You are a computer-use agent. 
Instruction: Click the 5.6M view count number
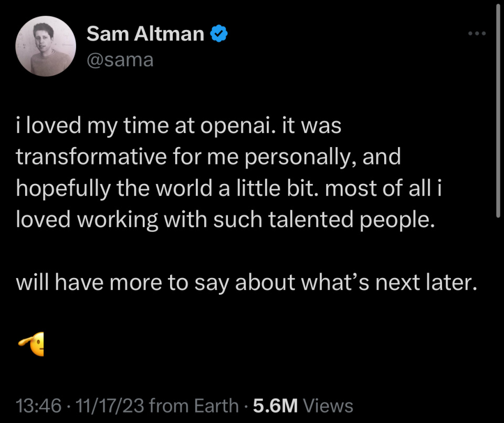[275, 405]
